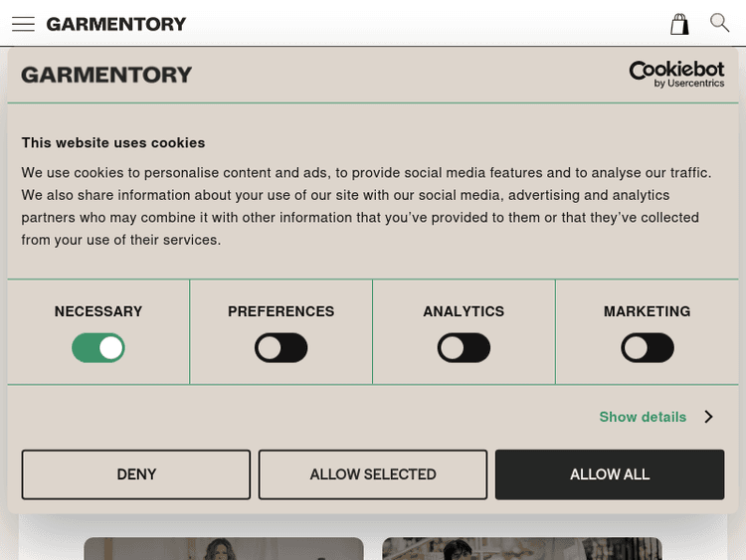Enable the Marketing cookies switch
746x560 pixels.
(x=648, y=348)
